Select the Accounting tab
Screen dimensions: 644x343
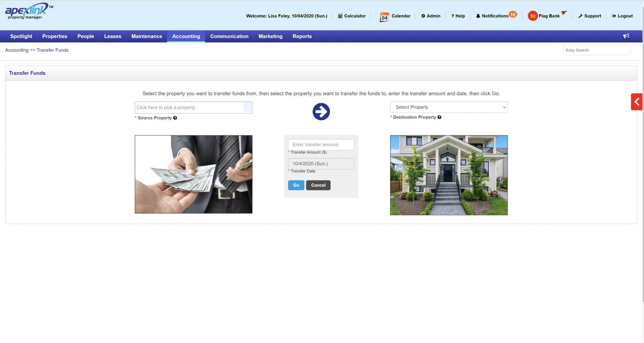pyautogui.click(x=186, y=36)
